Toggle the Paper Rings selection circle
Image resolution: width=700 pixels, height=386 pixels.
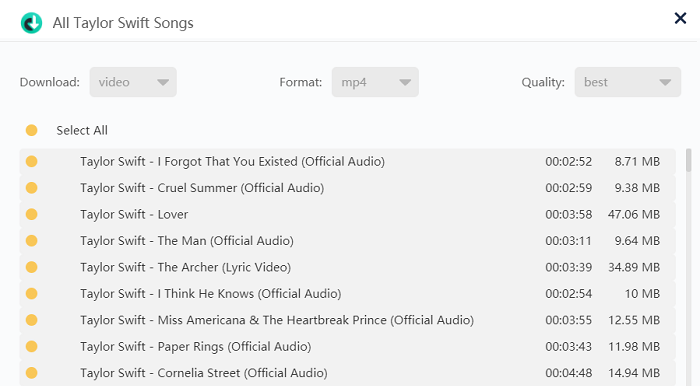[31, 347]
